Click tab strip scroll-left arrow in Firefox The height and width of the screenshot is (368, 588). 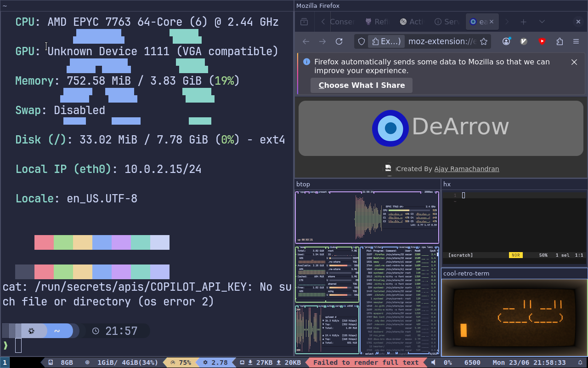323,22
